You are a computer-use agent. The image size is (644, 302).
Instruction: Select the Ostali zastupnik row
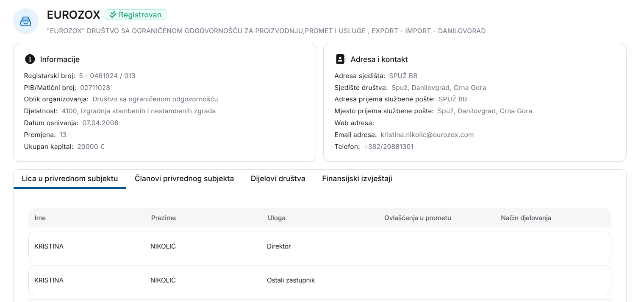(320, 280)
